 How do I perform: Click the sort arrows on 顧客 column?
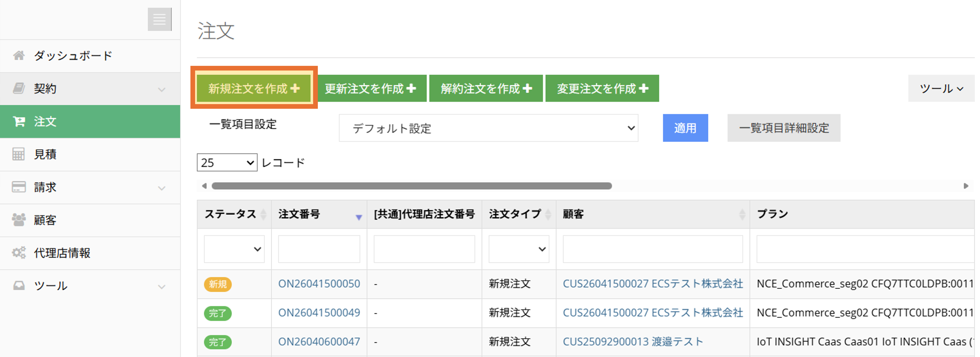(x=742, y=215)
